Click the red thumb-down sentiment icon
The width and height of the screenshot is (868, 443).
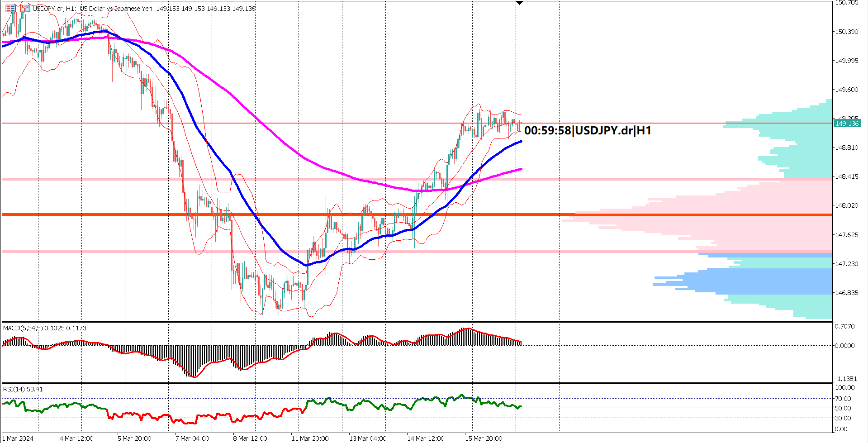pos(22,9)
